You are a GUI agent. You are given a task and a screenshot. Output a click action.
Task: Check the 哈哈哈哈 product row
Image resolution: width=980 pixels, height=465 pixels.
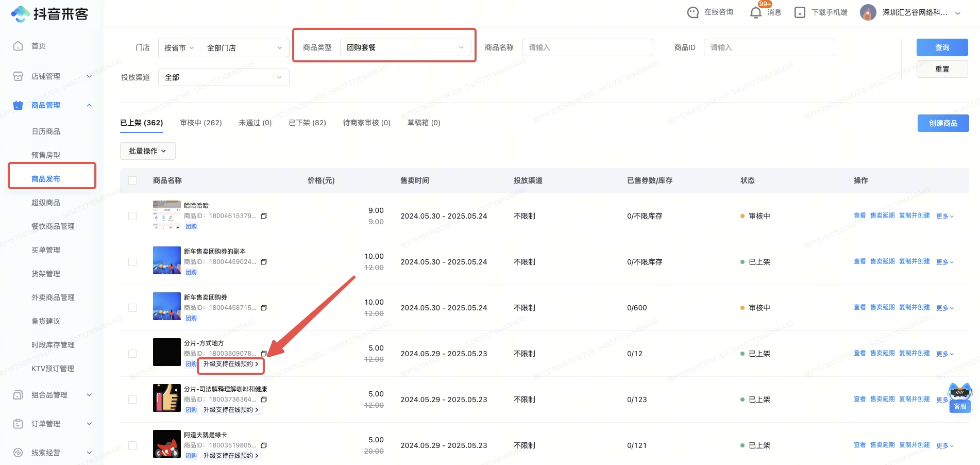pyautogui.click(x=132, y=216)
